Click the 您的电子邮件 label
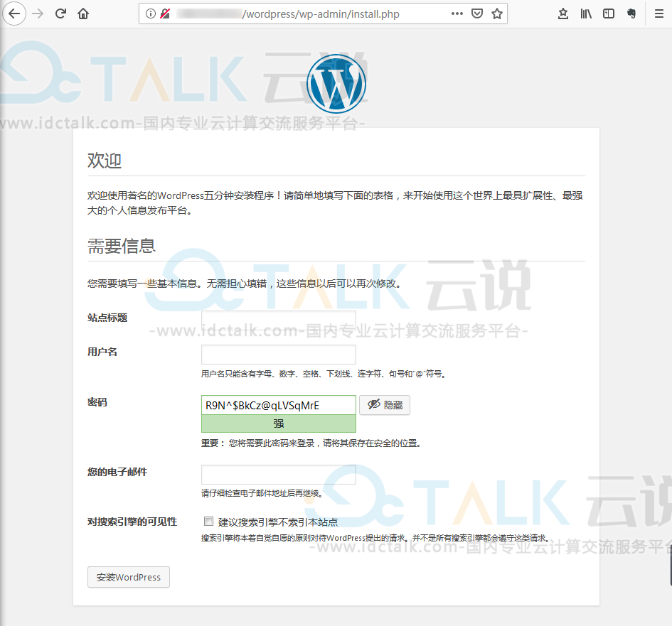 pyautogui.click(x=117, y=472)
